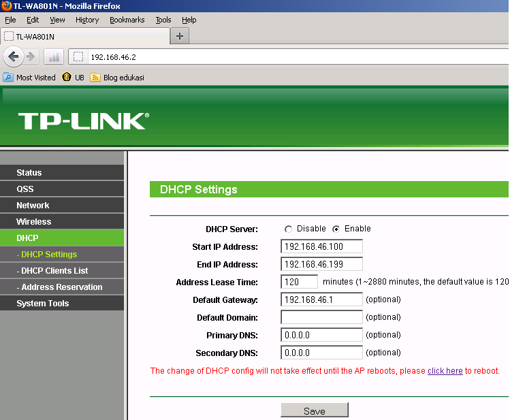Open the Network sidebar section
This screenshot has height=420, width=510.
point(62,206)
